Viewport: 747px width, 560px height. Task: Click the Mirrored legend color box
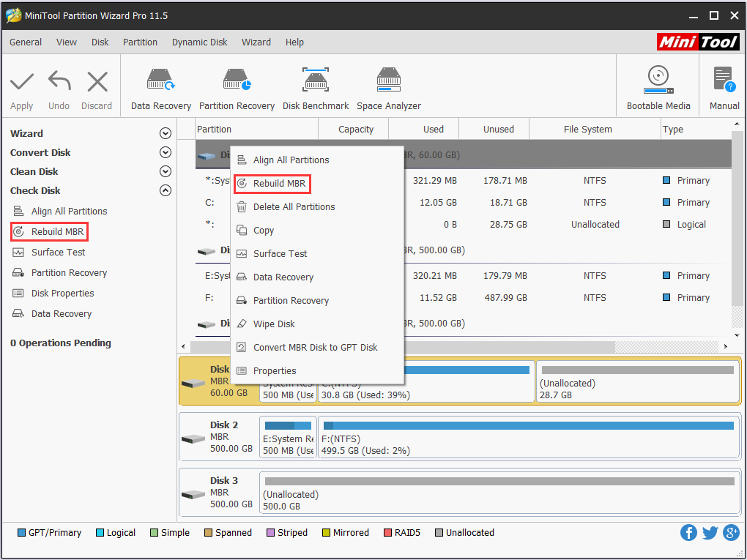(326, 532)
